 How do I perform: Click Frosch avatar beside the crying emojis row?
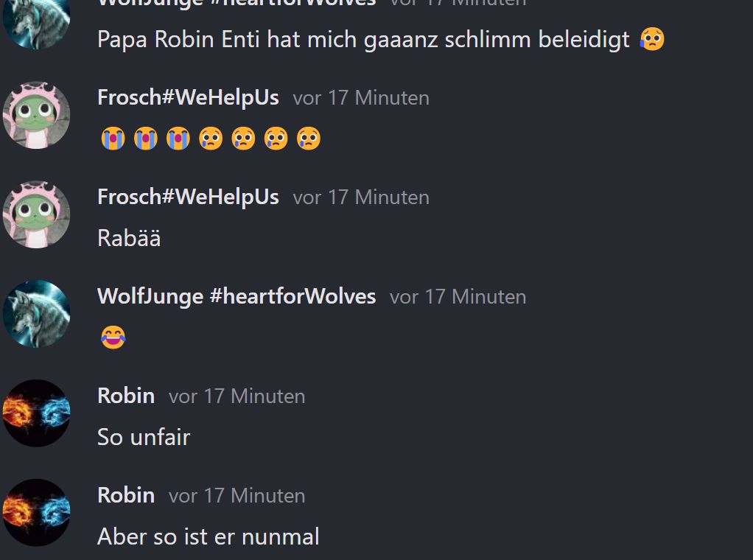(37, 115)
